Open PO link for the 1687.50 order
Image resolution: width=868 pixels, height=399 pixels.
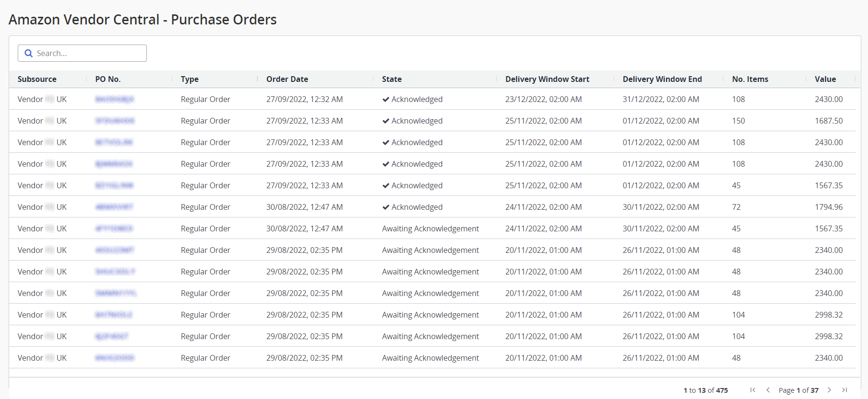pos(114,121)
